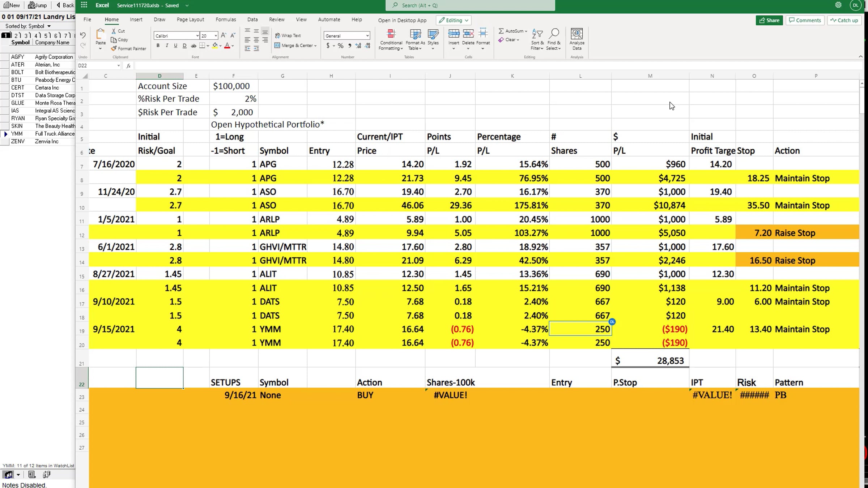Screen dimensions: 868x488
Task: Open the font size dropdown
Action: [216, 35]
